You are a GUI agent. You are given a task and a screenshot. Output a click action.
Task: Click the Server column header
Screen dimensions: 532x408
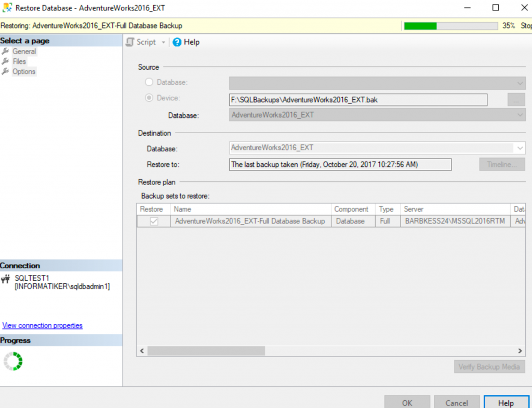click(455, 209)
